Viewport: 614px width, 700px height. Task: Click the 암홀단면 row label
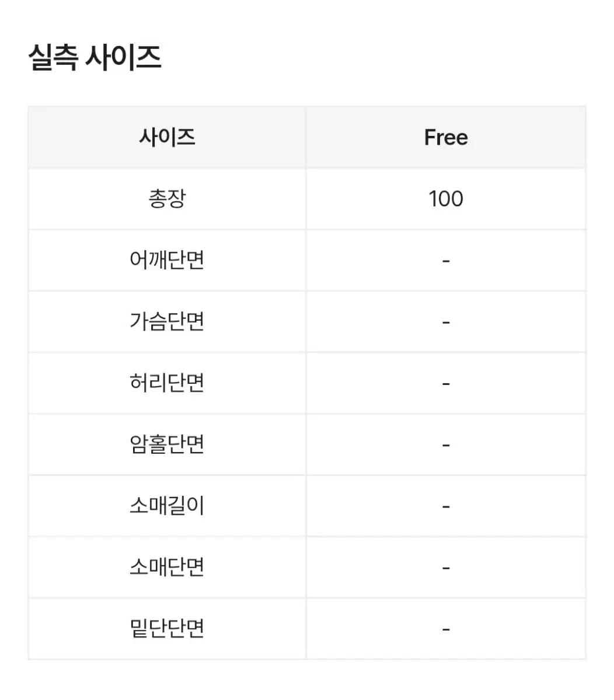(x=167, y=444)
